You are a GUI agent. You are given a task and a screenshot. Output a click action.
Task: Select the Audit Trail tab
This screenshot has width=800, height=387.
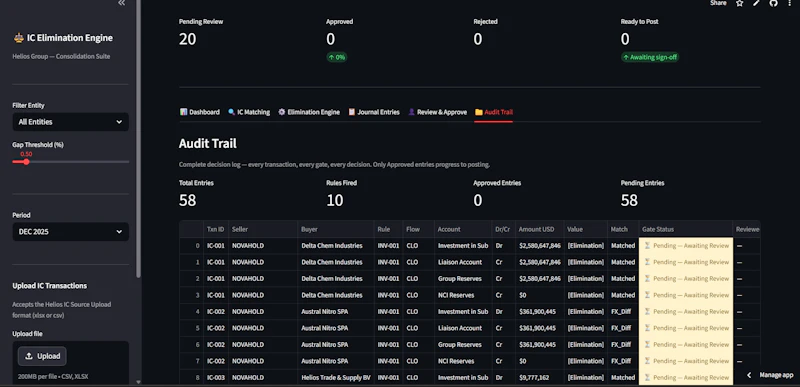coord(493,112)
